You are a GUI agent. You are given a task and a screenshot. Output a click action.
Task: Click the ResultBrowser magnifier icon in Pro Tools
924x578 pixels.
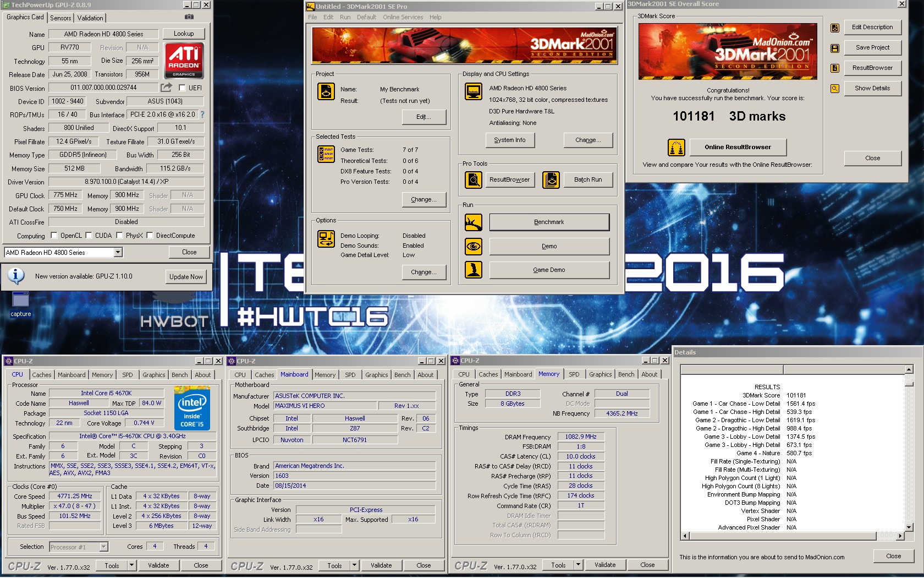click(474, 179)
